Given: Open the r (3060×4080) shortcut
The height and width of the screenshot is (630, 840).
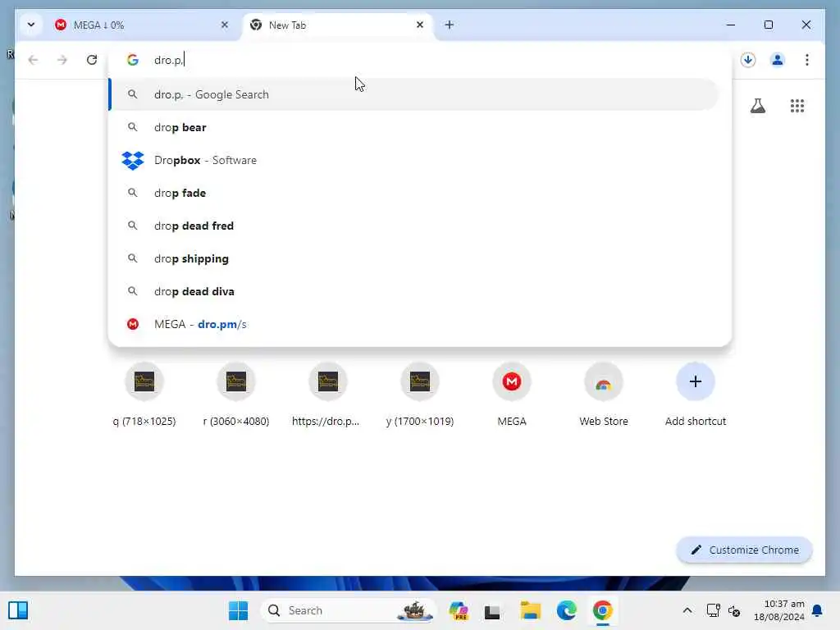Looking at the screenshot, I should click(x=236, y=395).
